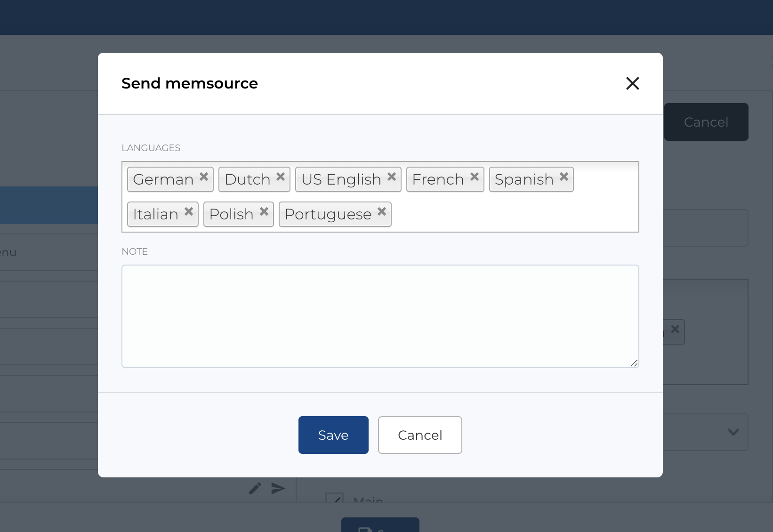Remove Dutch from the languages list
Screen dimensions: 773x532
coord(280,177)
